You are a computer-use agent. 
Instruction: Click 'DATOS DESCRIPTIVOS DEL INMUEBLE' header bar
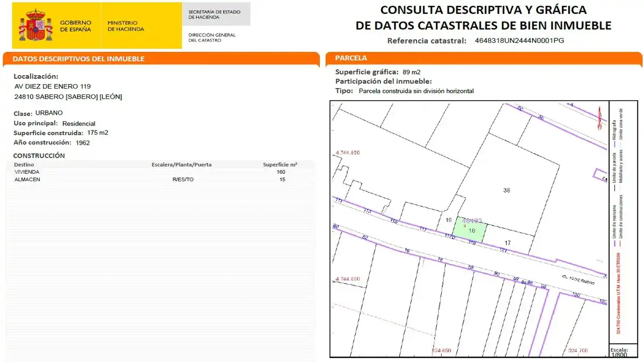click(x=161, y=59)
